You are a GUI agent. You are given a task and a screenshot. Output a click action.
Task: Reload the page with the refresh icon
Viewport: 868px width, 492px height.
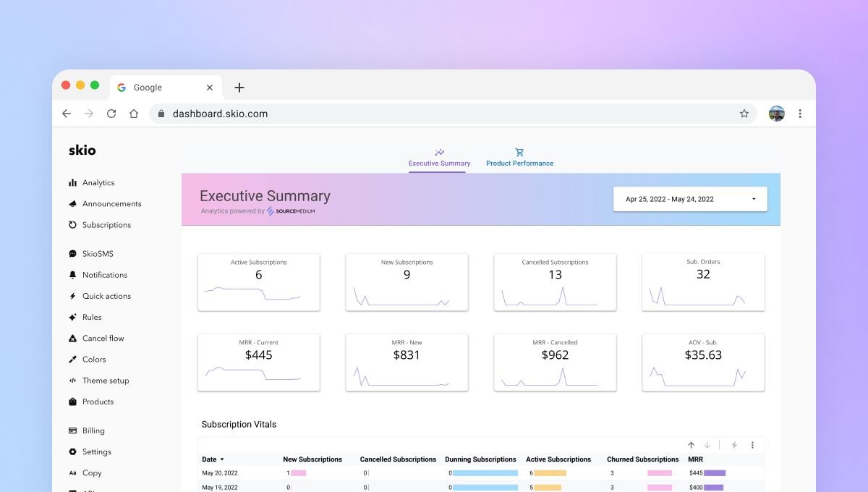click(111, 114)
